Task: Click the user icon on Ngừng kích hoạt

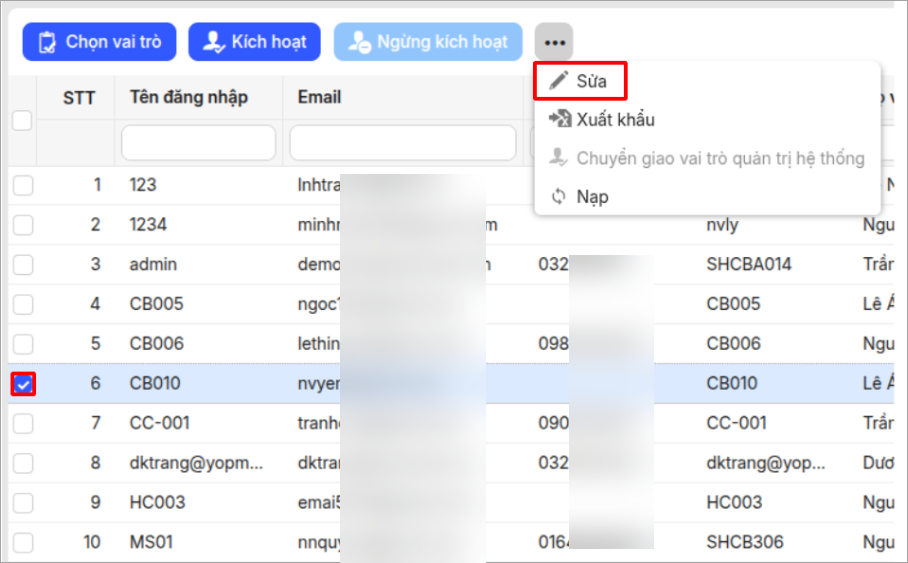Action: [x=359, y=43]
